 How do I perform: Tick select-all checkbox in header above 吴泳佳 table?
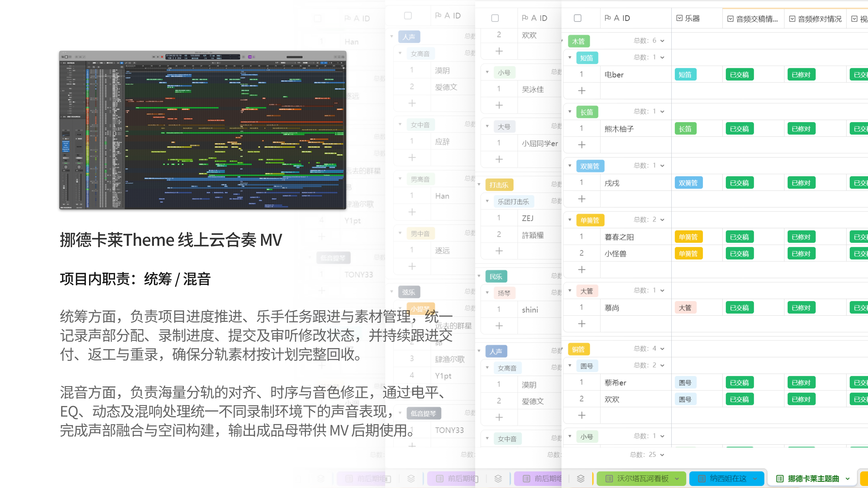coord(495,18)
